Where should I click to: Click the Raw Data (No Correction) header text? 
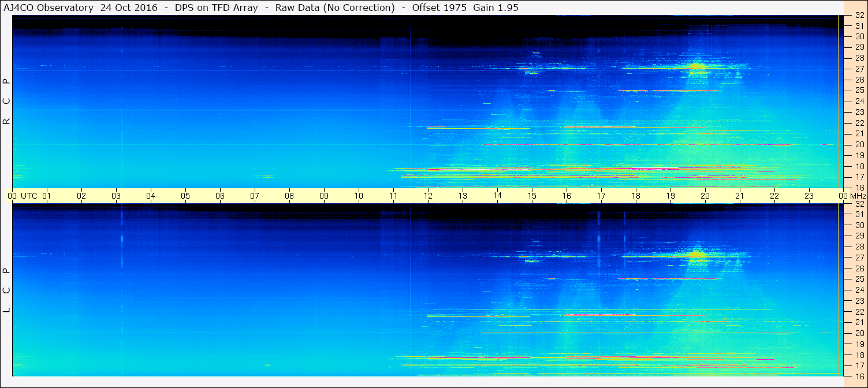point(335,8)
